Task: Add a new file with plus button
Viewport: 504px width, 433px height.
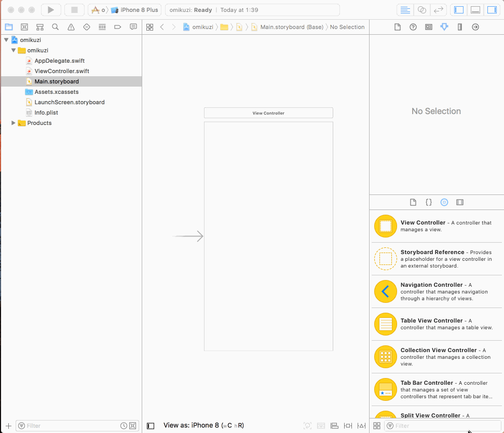Action: tap(9, 426)
